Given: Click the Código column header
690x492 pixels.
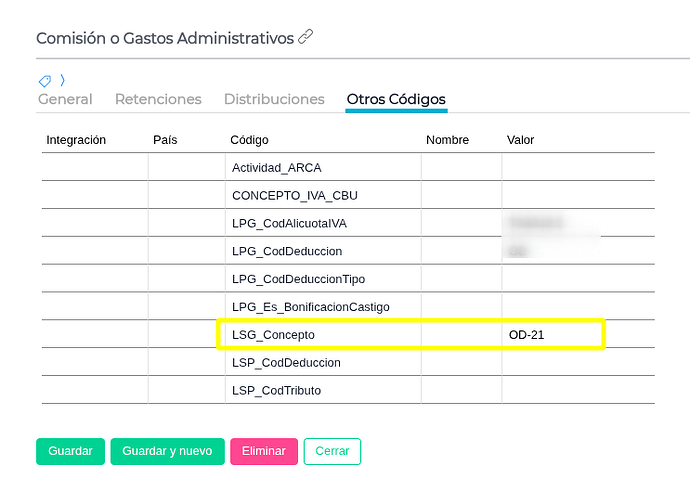Looking at the screenshot, I should (x=249, y=140).
